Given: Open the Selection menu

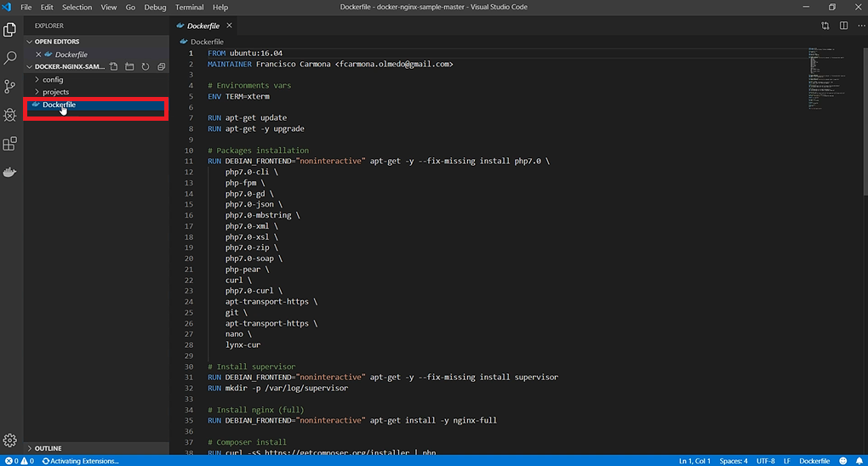Looking at the screenshot, I should tap(77, 7).
